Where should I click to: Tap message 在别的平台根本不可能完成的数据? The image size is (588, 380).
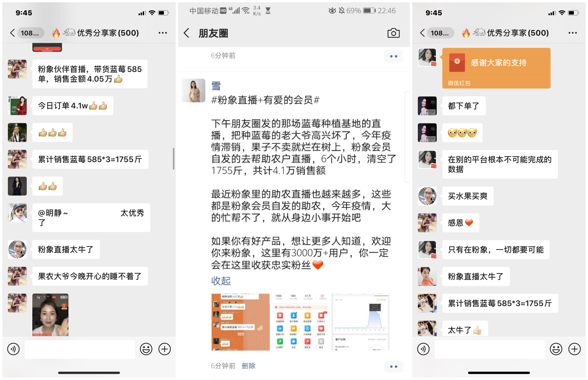pos(500,164)
